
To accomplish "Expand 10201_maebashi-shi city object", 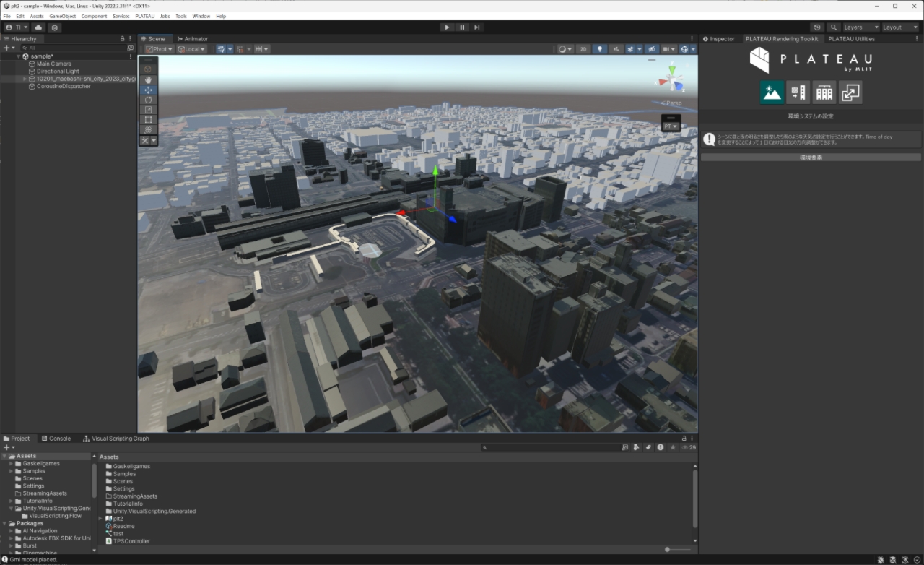I will 25,79.
